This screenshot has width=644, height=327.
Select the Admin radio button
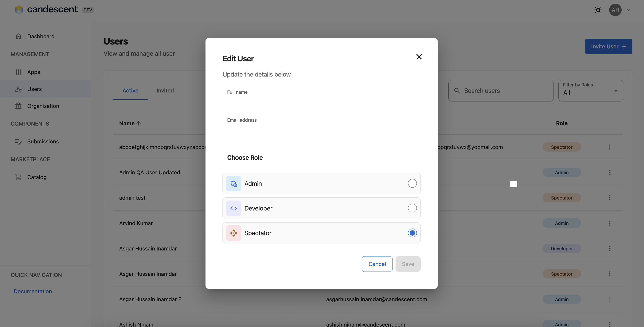click(412, 184)
